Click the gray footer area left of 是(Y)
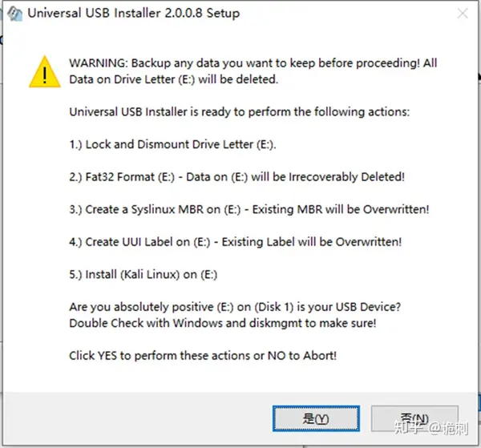481x448 pixels. click(138, 418)
